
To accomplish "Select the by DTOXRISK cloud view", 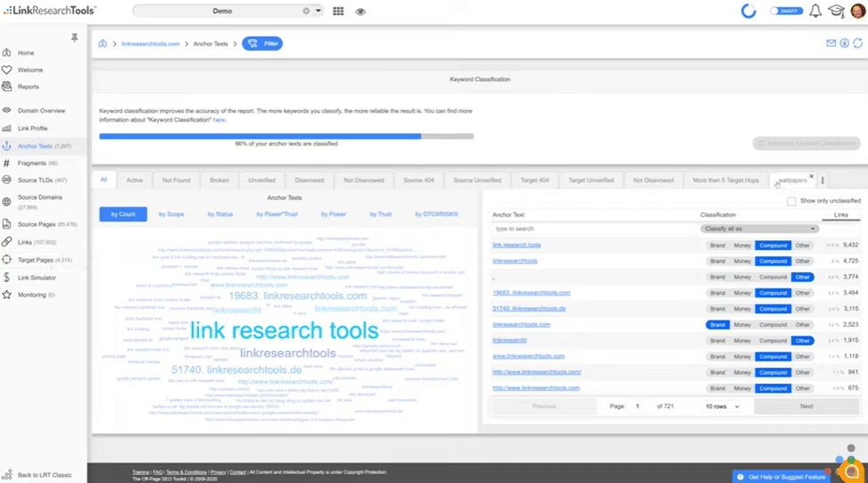I will (x=437, y=214).
